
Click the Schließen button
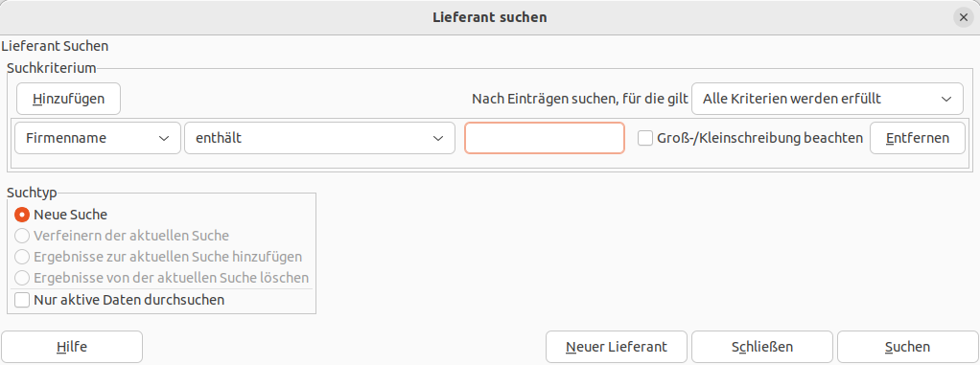(x=762, y=347)
